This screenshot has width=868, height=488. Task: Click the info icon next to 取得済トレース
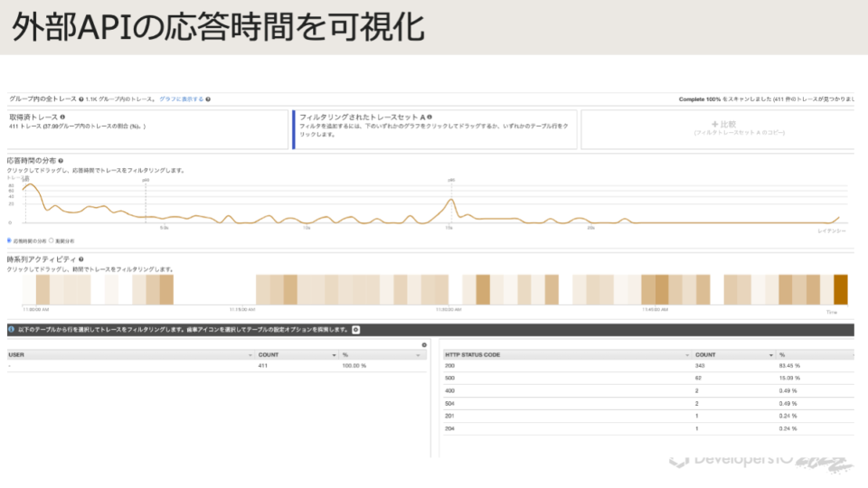[62, 117]
